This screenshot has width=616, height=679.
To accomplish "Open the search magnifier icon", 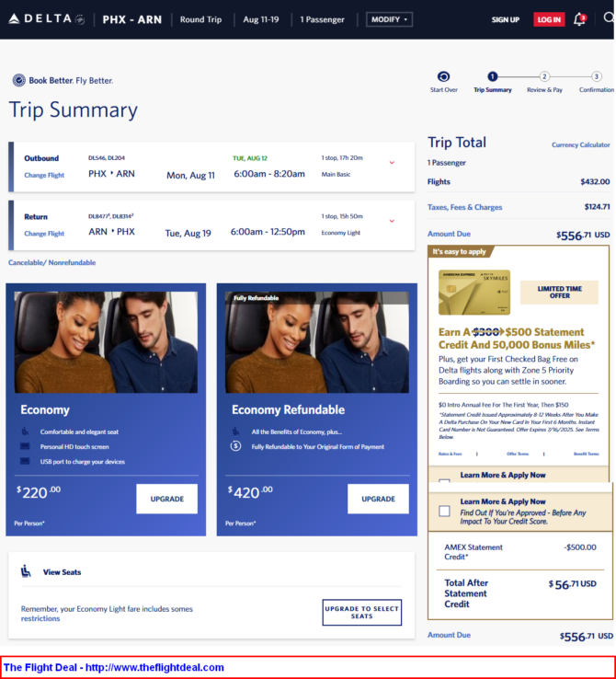I will coord(609,18).
